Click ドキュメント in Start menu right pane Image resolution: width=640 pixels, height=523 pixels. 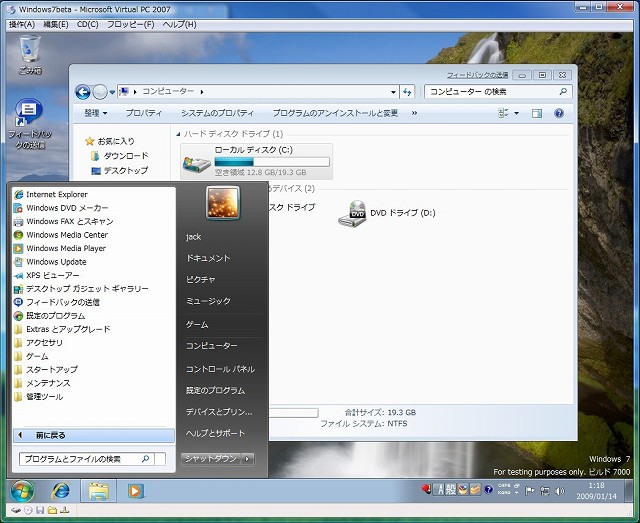[208, 258]
